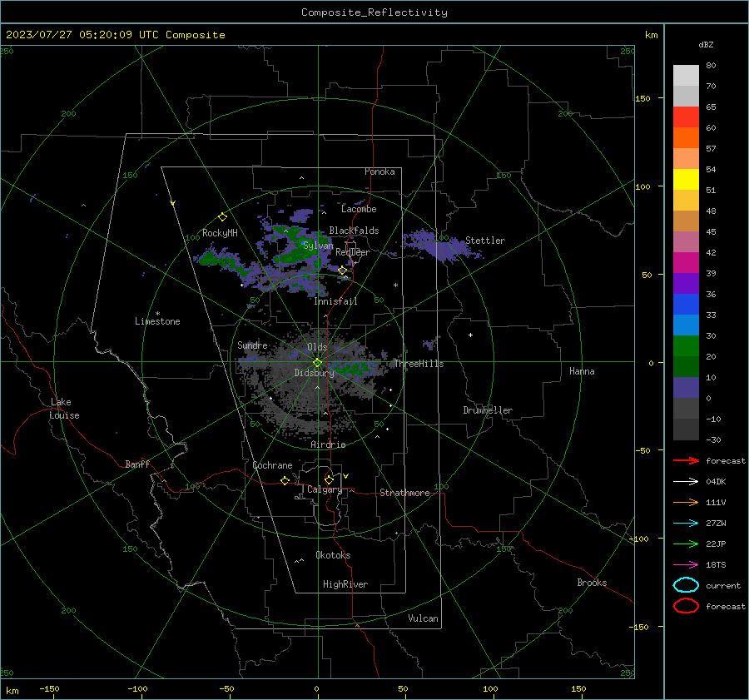
Task: Select the Banff label
Action: click(137, 464)
